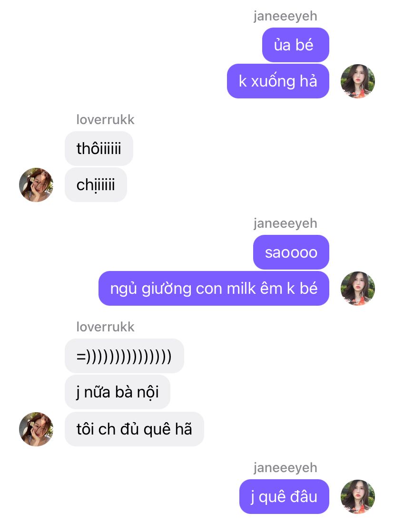Tap janeeeyeh's avatar beside "k xuống hả"
Viewport: 394px width, 532px height.
pos(358,81)
